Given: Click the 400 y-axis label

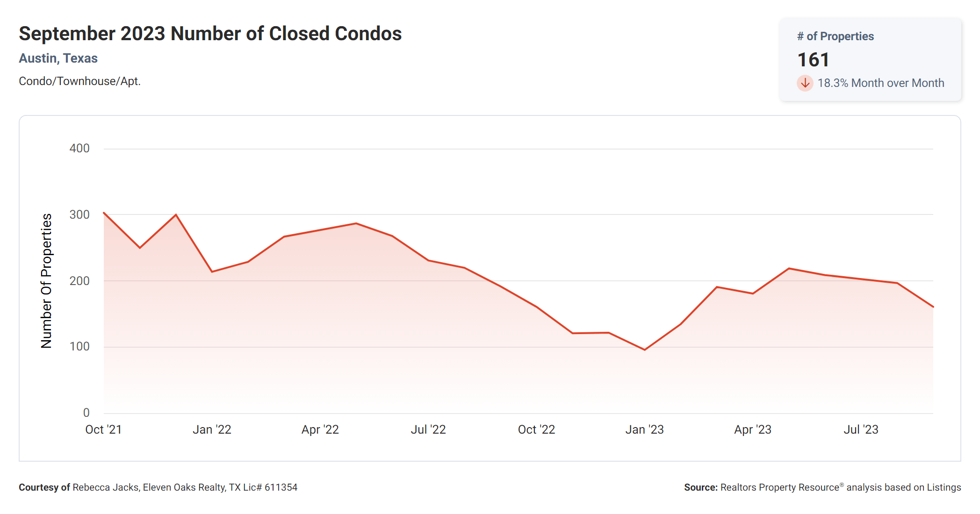Looking at the screenshot, I should 79,149.
